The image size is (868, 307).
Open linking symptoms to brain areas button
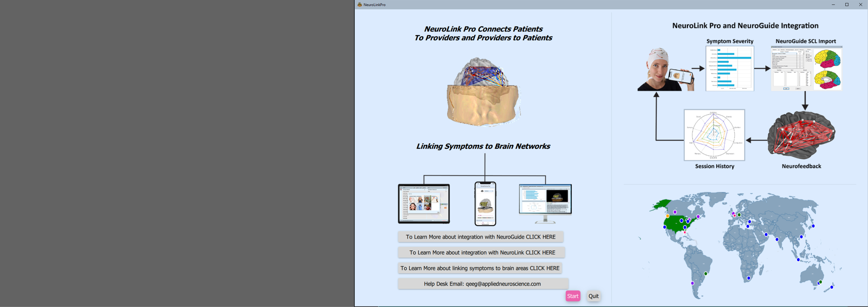[x=480, y=268]
